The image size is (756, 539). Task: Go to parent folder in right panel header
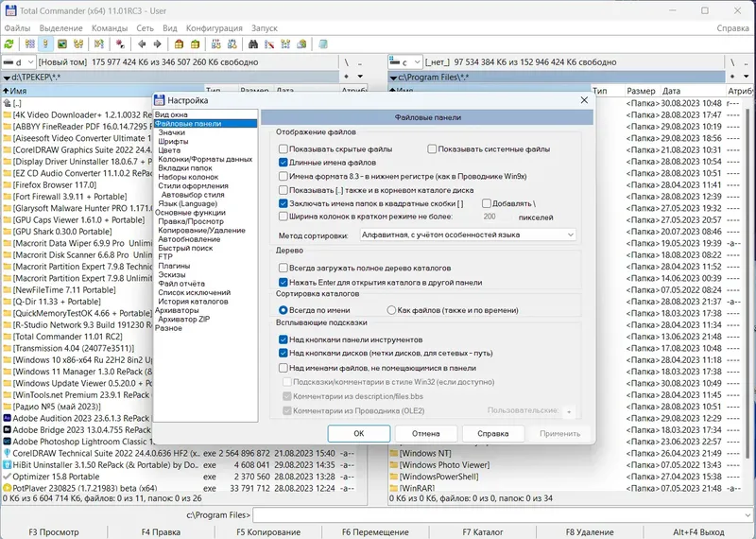tap(746, 62)
